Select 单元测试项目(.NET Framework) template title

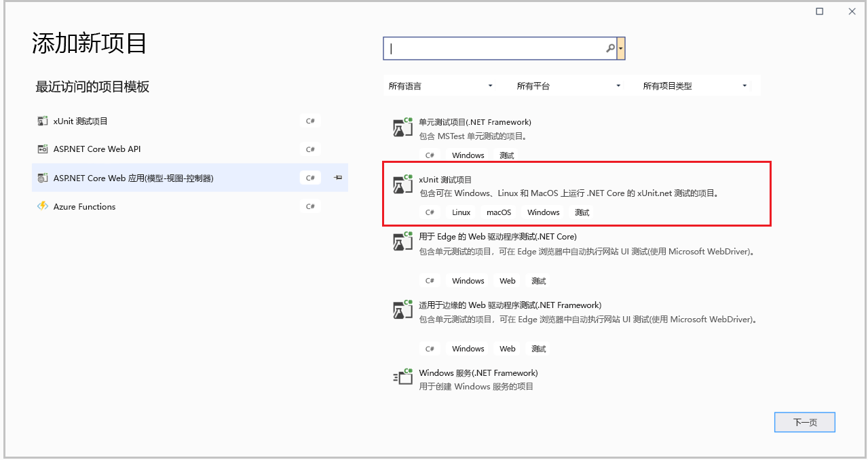pos(475,122)
